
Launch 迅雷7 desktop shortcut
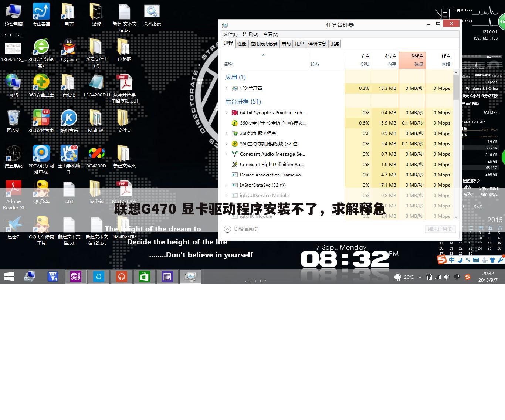14,228
